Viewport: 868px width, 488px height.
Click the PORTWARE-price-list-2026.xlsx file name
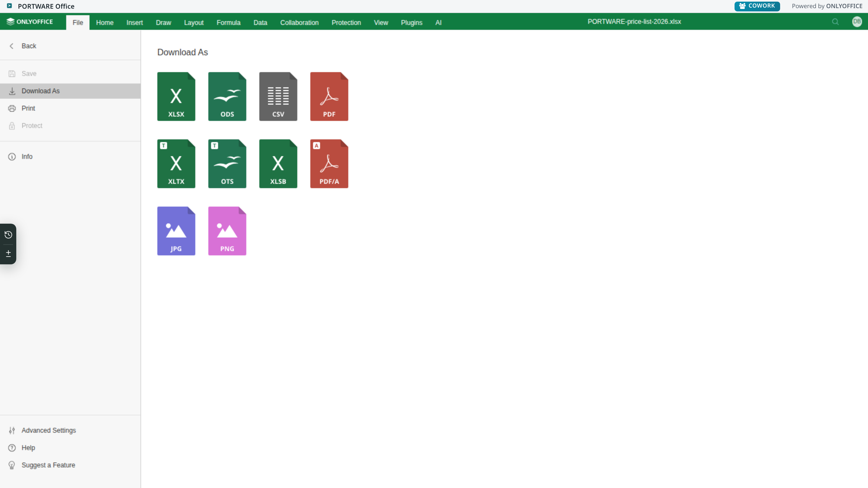[x=634, y=22]
